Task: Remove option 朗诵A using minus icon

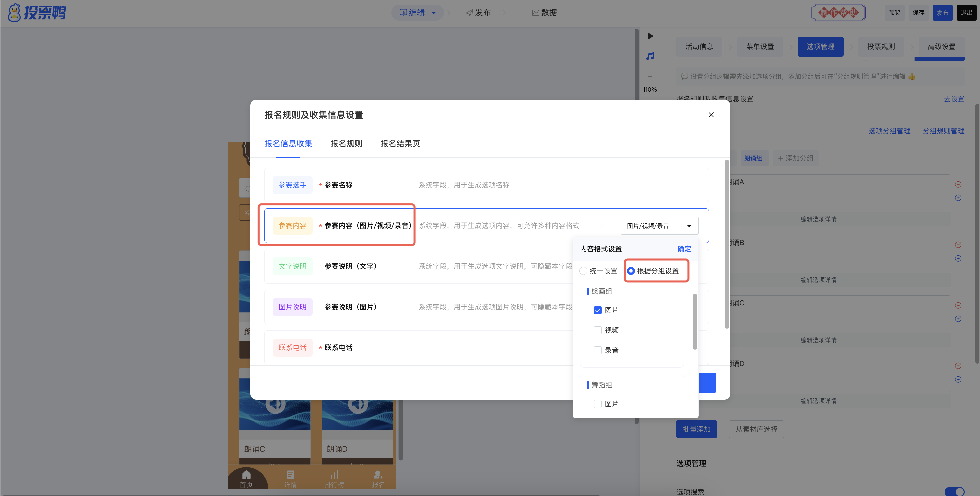Action: 958,184
